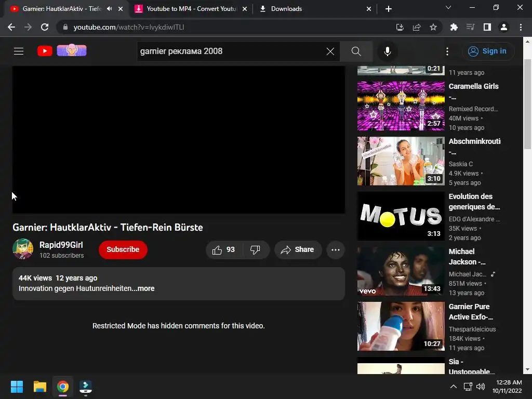This screenshot has height=399, width=532.
Task: Open the Windows Start menu
Action: pyautogui.click(x=17, y=387)
